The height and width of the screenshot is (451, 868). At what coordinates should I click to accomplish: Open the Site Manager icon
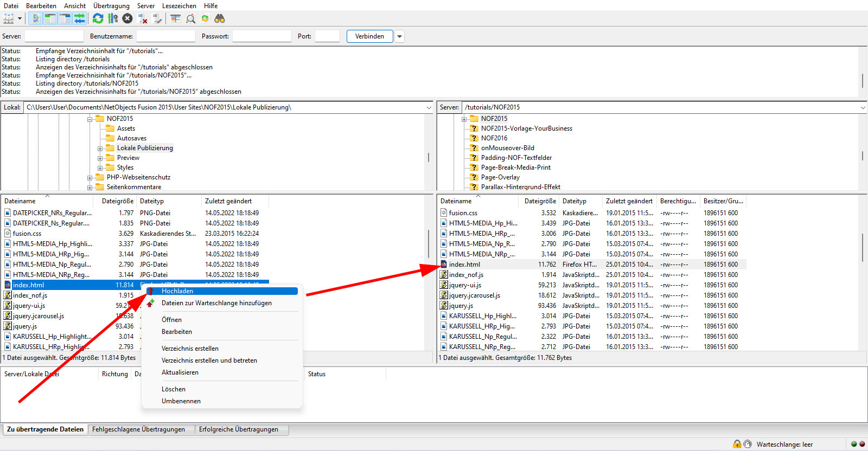coord(9,18)
